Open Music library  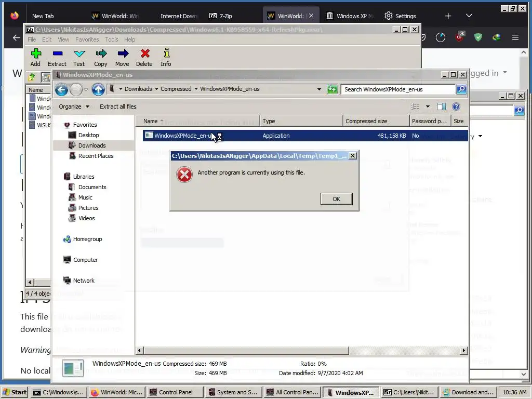85,197
